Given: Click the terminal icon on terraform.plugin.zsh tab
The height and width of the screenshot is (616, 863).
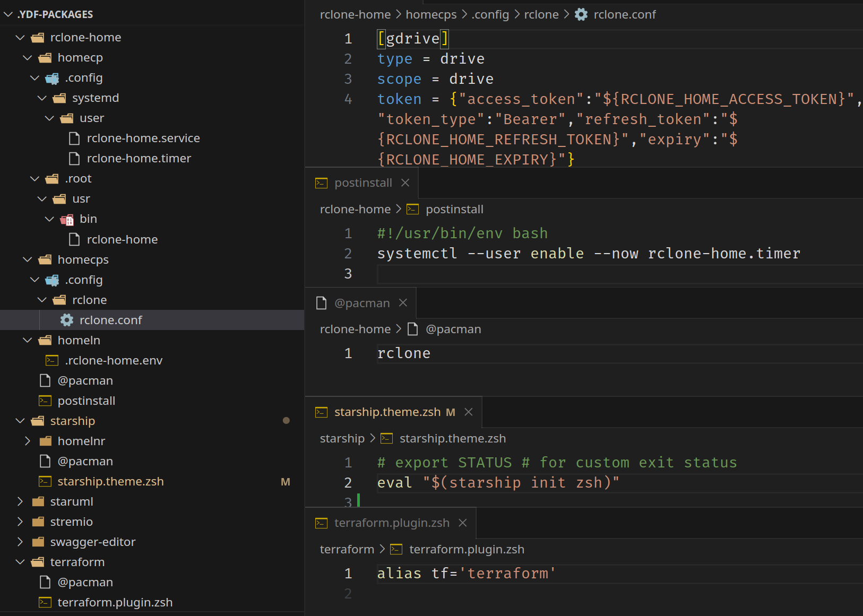Looking at the screenshot, I should tap(321, 523).
